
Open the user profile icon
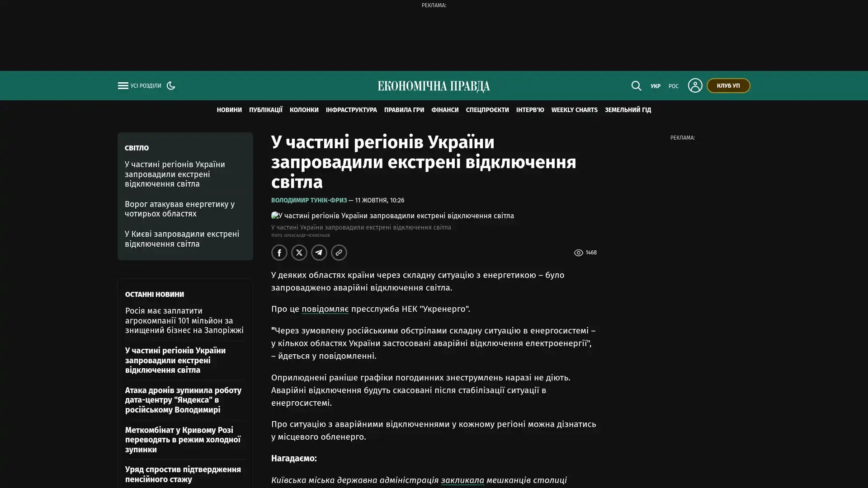coord(695,85)
